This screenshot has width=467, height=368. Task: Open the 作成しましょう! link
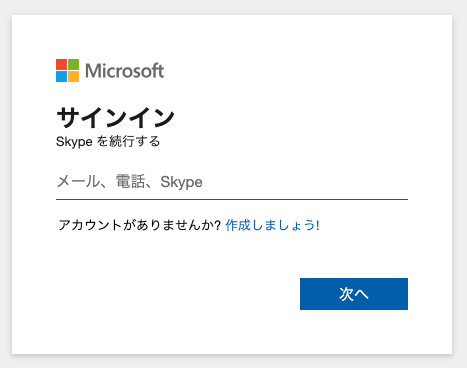click(x=272, y=225)
